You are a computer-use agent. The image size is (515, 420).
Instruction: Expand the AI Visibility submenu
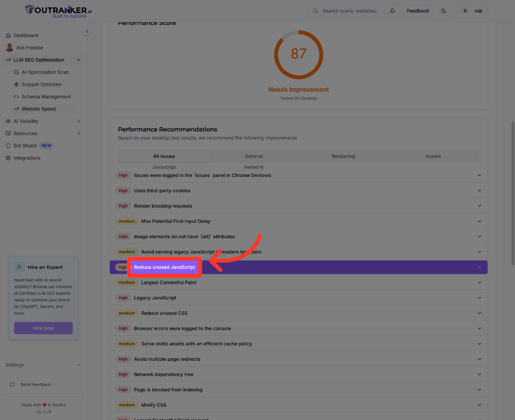click(x=79, y=121)
